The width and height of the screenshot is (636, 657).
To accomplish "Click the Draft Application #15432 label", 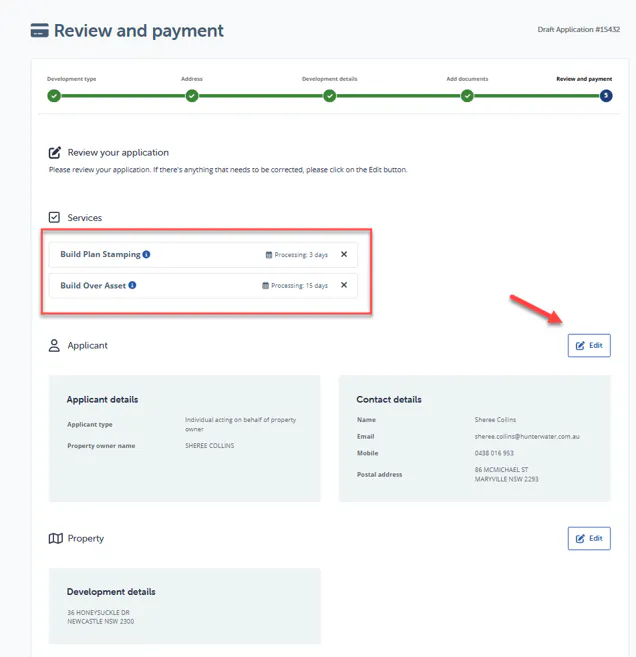I will (x=579, y=29).
